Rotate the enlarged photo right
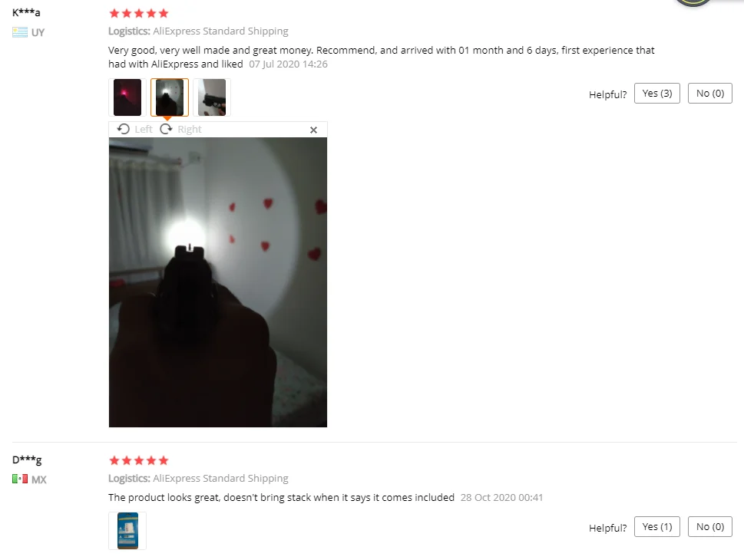The width and height of the screenshot is (744, 560). pyautogui.click(x=180, y=130)
